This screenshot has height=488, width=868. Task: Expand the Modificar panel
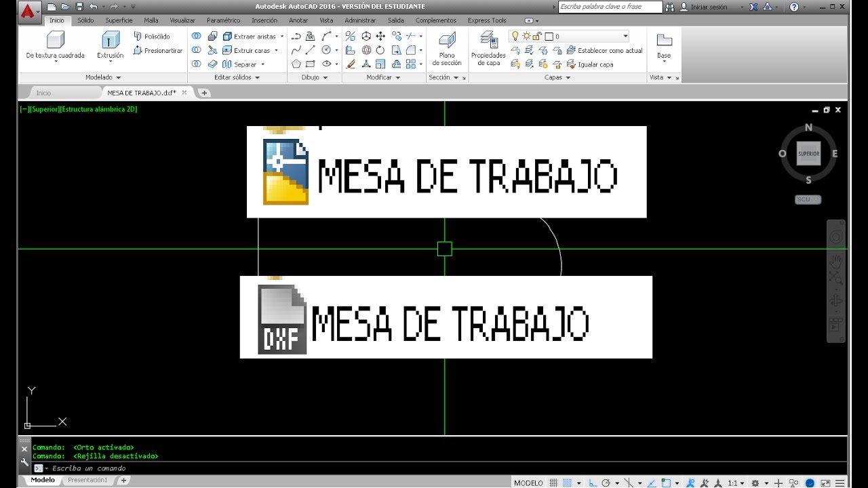coord(383,77)
